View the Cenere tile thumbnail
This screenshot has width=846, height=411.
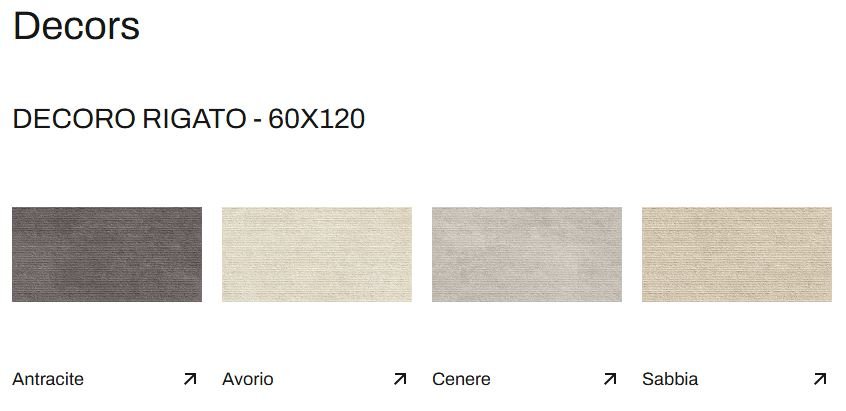527,254
